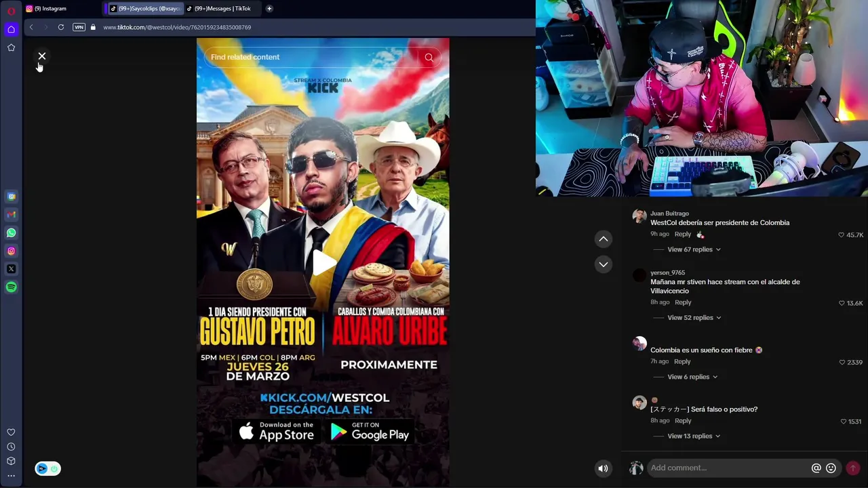
Task: Click the magnifier search icon on video
Action: [x=429, y=58]
